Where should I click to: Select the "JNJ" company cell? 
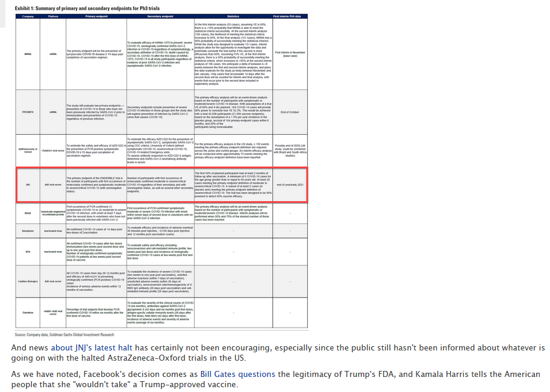pos(28,184)
